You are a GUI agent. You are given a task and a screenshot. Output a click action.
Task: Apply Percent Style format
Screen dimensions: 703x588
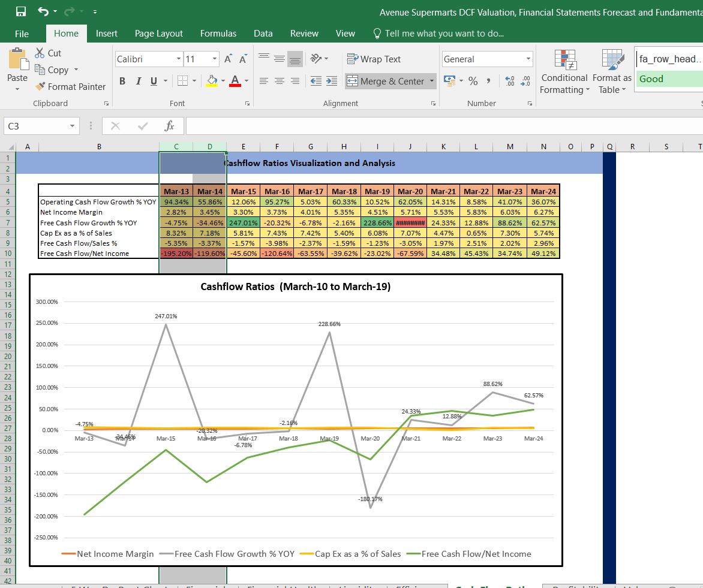(473, 81)
